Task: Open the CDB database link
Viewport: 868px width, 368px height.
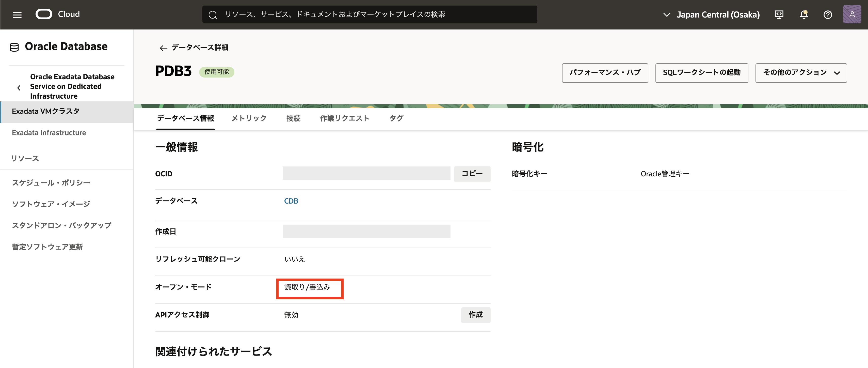Action: pos(291,201)
